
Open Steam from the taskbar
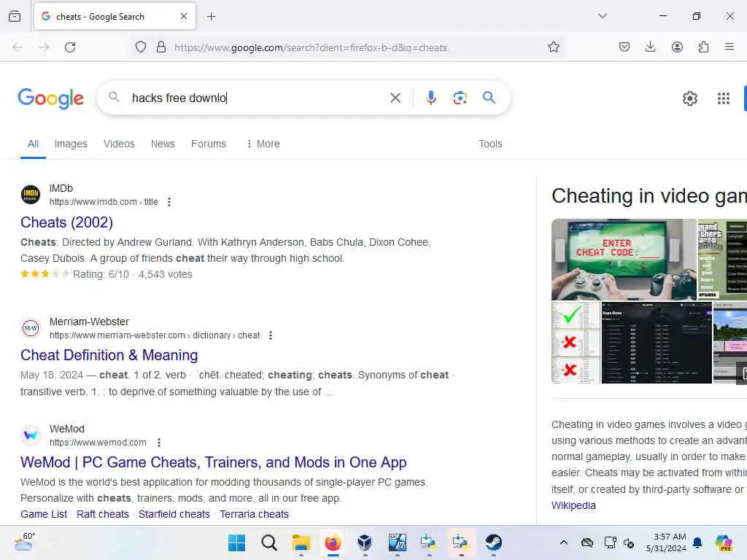point(493,542)
